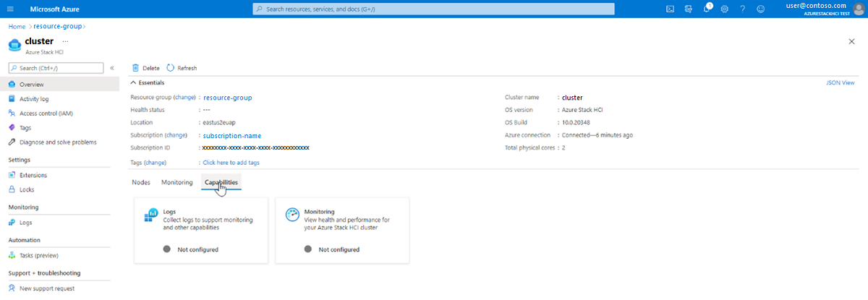The height and width of the screenshot is (300, 868).
Task: Open the Logs capability card
Action: 200,231
